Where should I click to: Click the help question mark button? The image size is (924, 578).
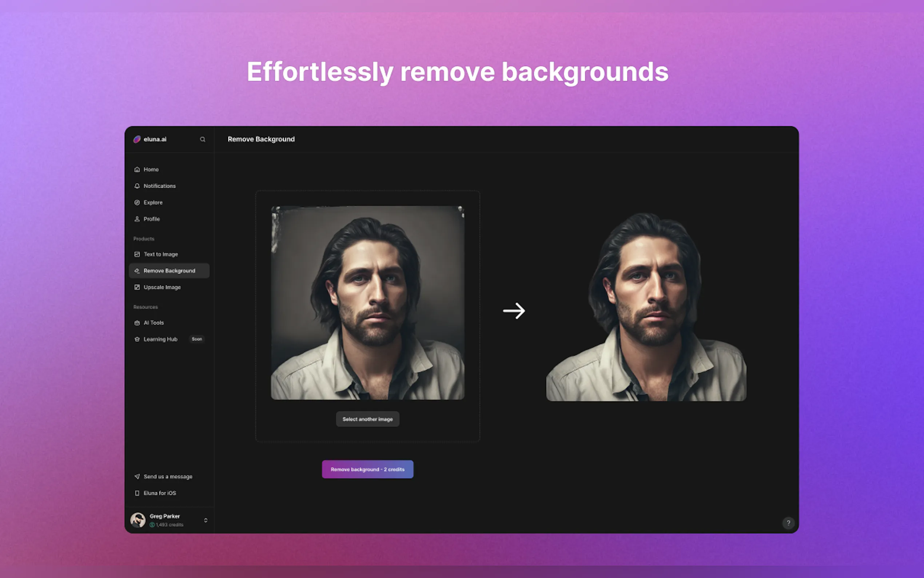[x=788, y=523]
